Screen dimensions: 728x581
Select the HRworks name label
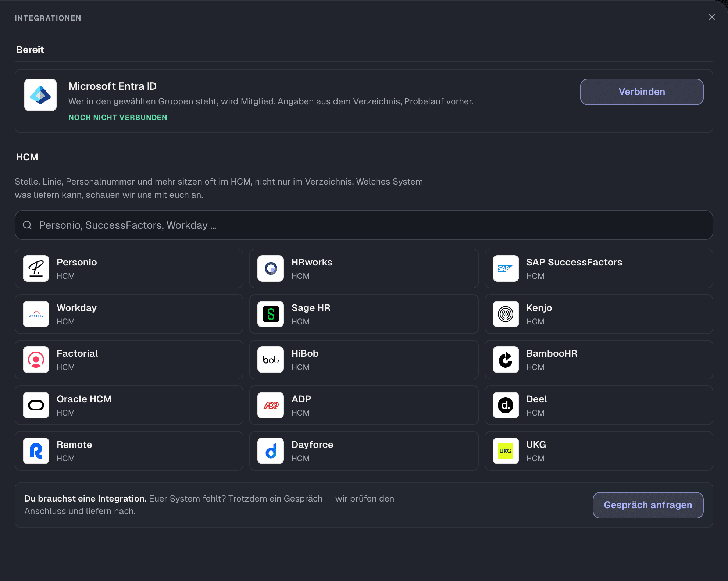pyautogui.click(x=312, y=262)
